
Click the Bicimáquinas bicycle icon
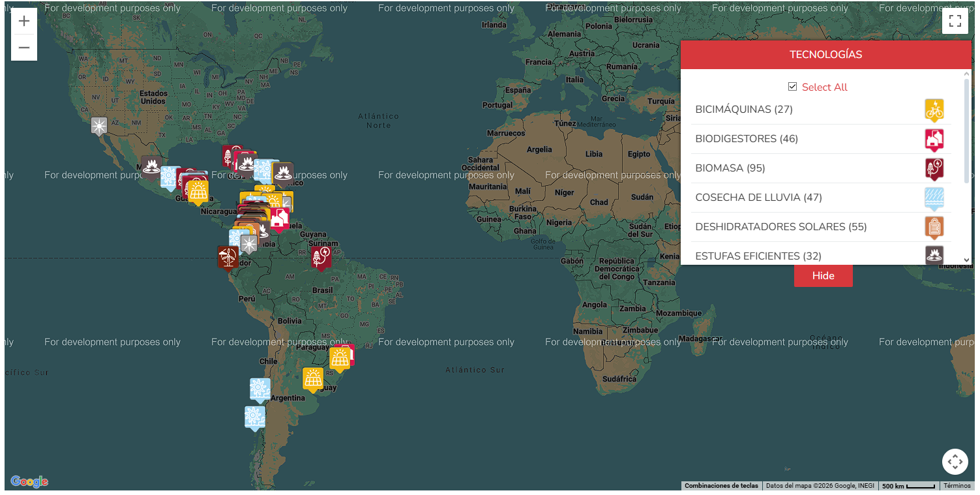click(934, 110)
